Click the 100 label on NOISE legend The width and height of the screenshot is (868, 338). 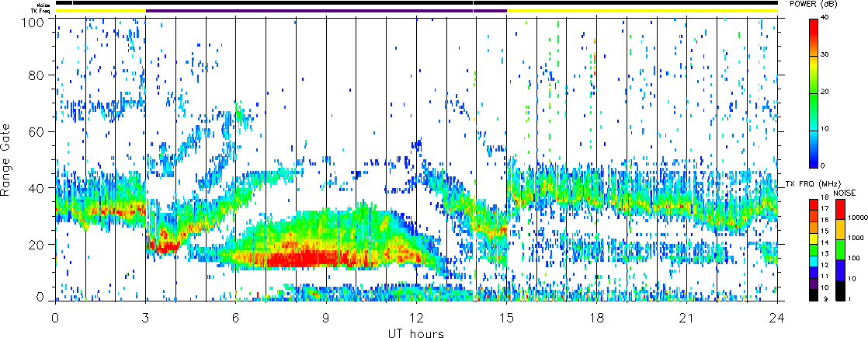(855, 259)
